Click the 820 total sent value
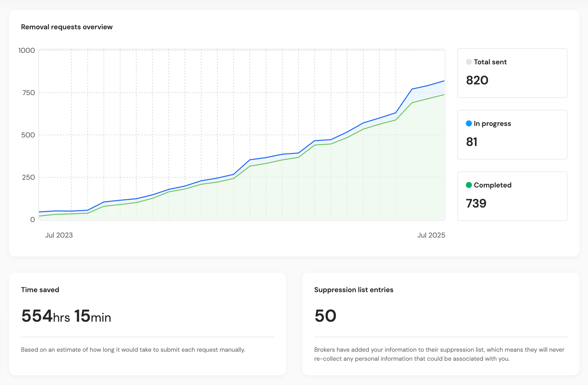 pos(477,80)
